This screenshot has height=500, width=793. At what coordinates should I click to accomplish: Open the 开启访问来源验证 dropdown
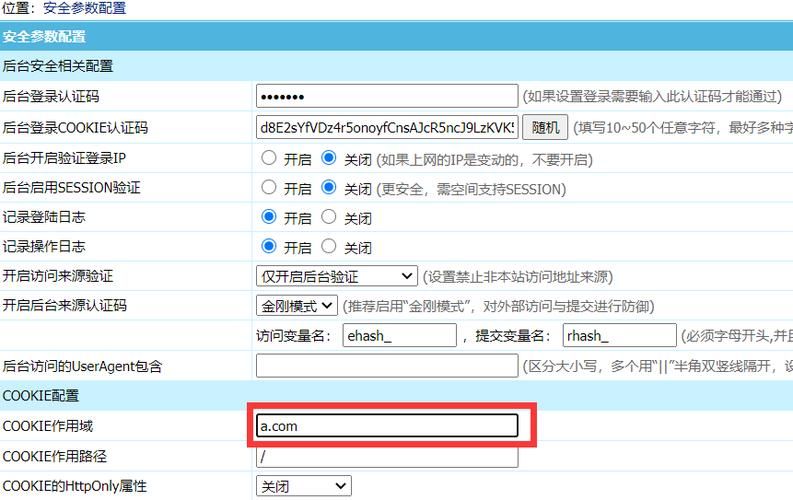337,276
